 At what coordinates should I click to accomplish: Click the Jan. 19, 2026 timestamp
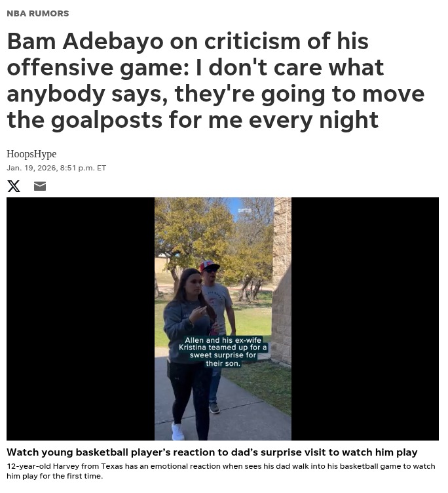coord(56,168)
